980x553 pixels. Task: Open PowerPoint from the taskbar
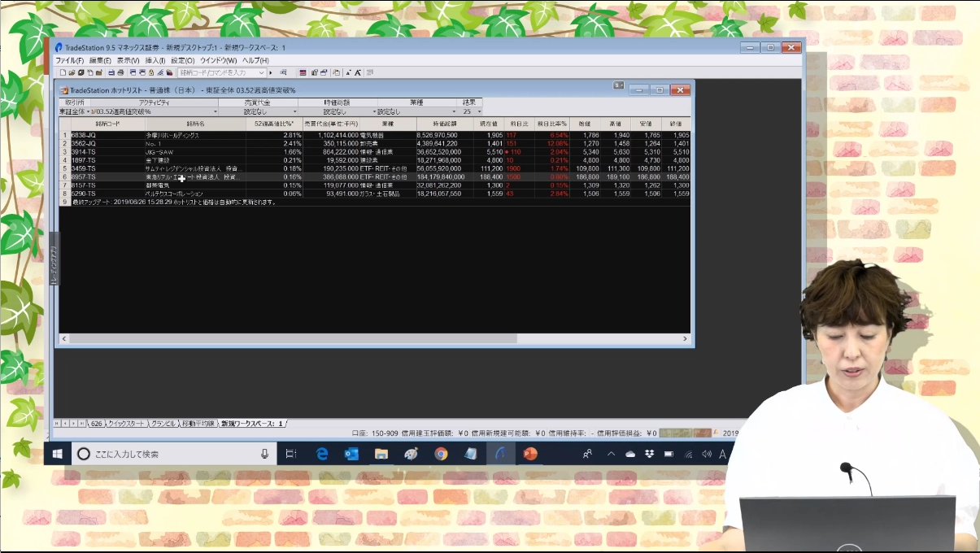pyautogui.click(x=530, y=454)
